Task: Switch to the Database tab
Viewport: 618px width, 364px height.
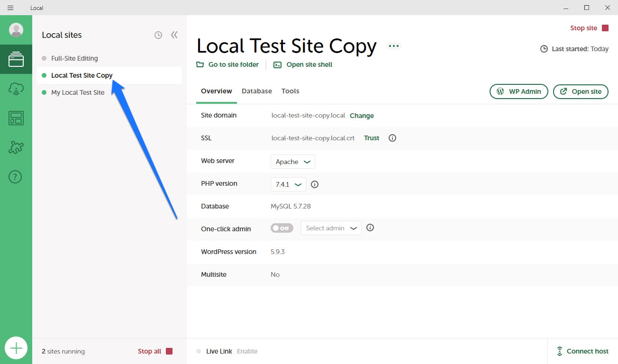Action: 257,91
